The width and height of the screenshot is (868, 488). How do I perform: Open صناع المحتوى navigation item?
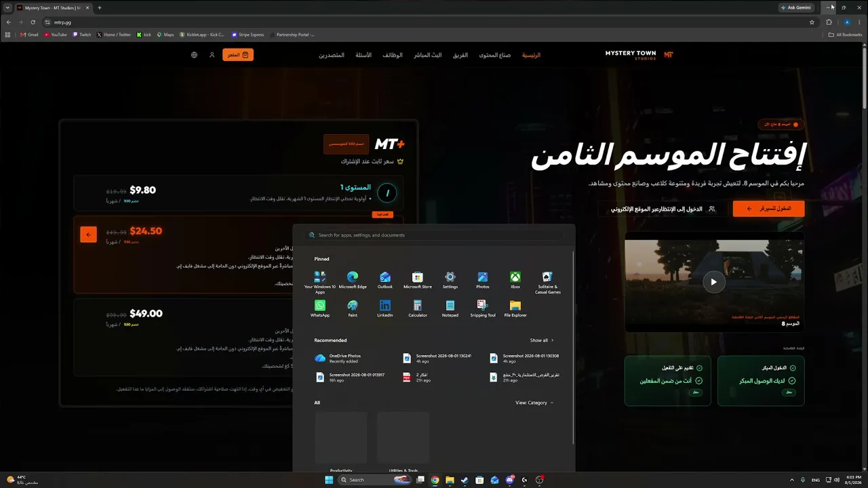tap(495, 55)
